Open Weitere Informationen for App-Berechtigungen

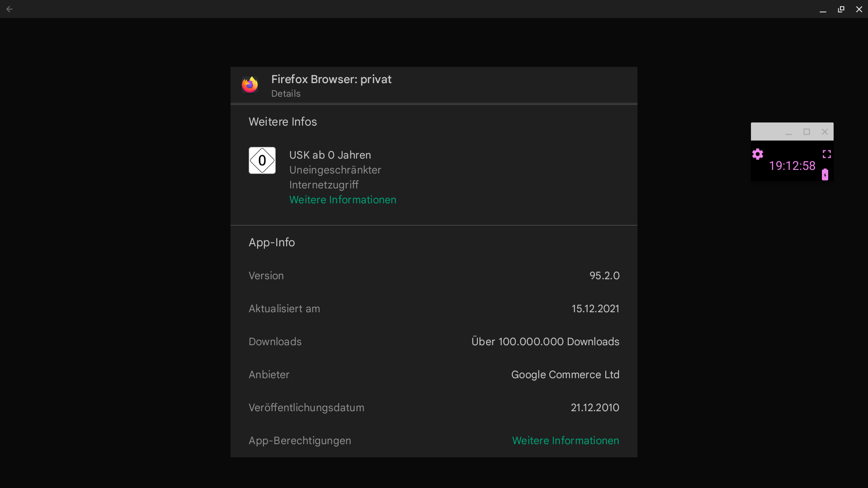[x=565, y=441]
